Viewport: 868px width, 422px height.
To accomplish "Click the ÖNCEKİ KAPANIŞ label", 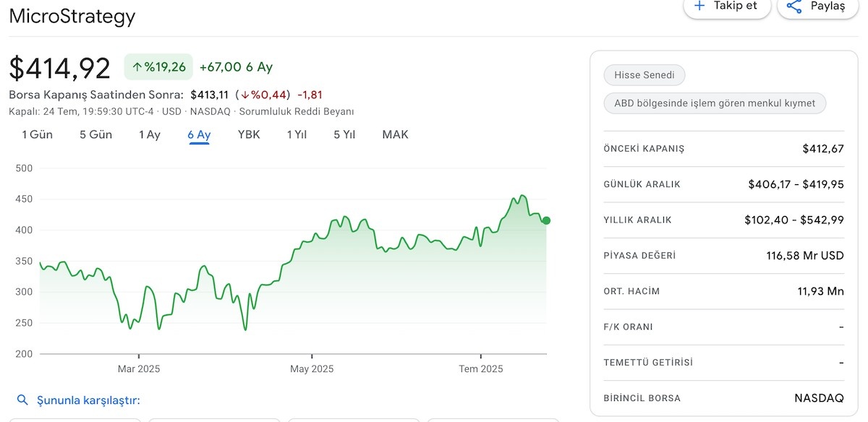I will 644,149.
